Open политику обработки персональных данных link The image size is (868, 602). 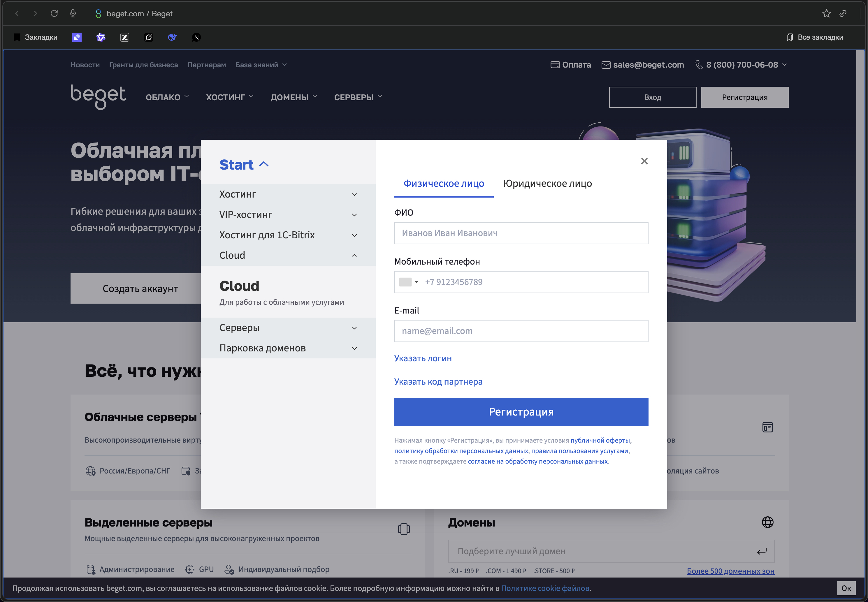point(461,451)
